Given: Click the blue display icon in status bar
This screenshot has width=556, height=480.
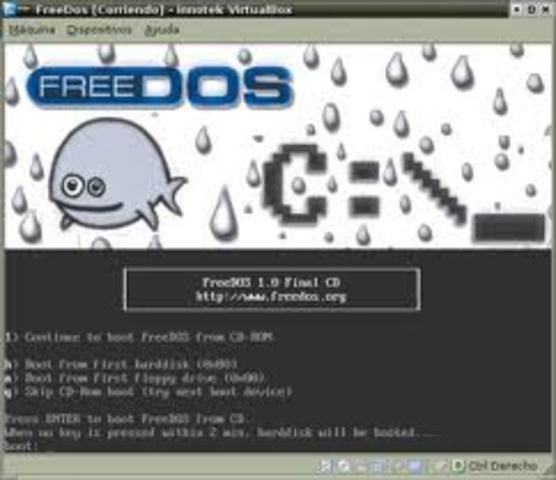Looking at the screenshot, I should [x=414, y=466].
